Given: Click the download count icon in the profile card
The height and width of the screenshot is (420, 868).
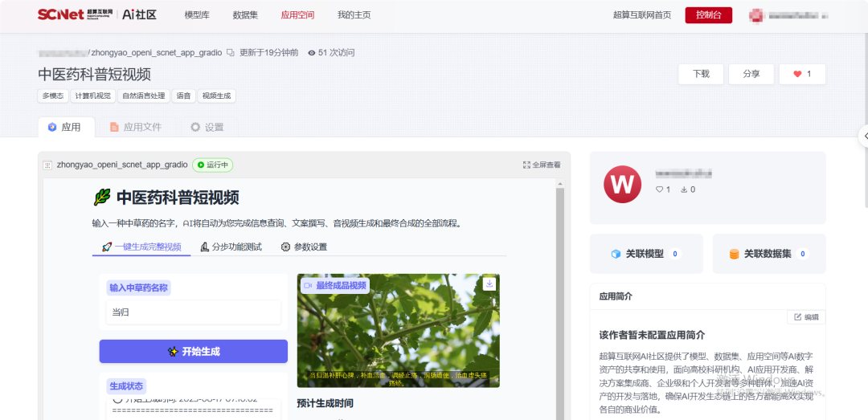Looking at the screenshot, I should tap(684, 190).
